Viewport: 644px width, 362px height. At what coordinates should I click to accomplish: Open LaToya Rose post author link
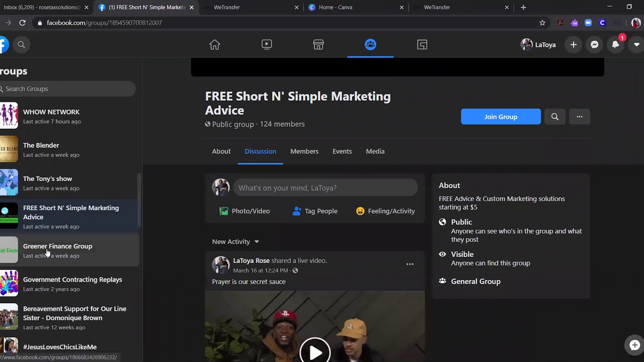click(252, 260)
